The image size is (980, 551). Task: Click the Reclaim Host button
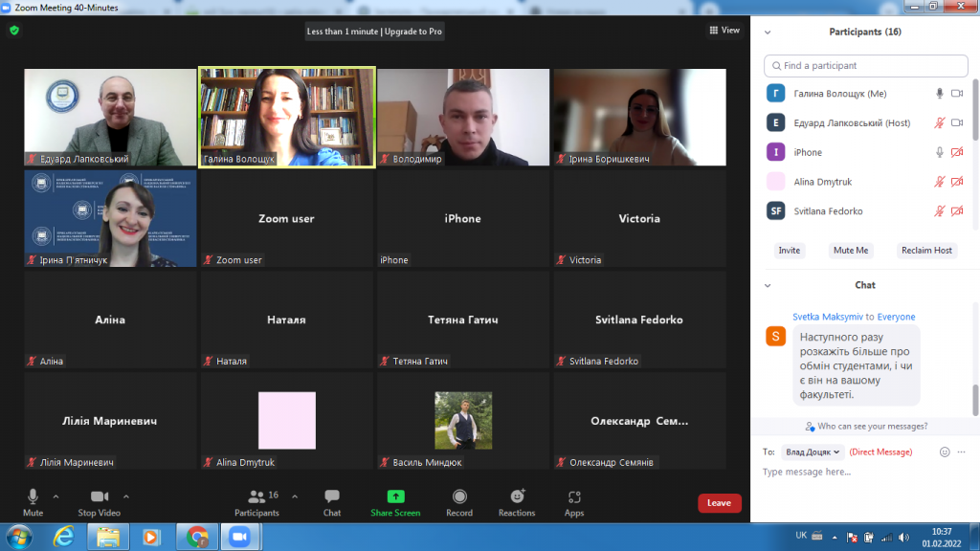[x=926, y=250]
